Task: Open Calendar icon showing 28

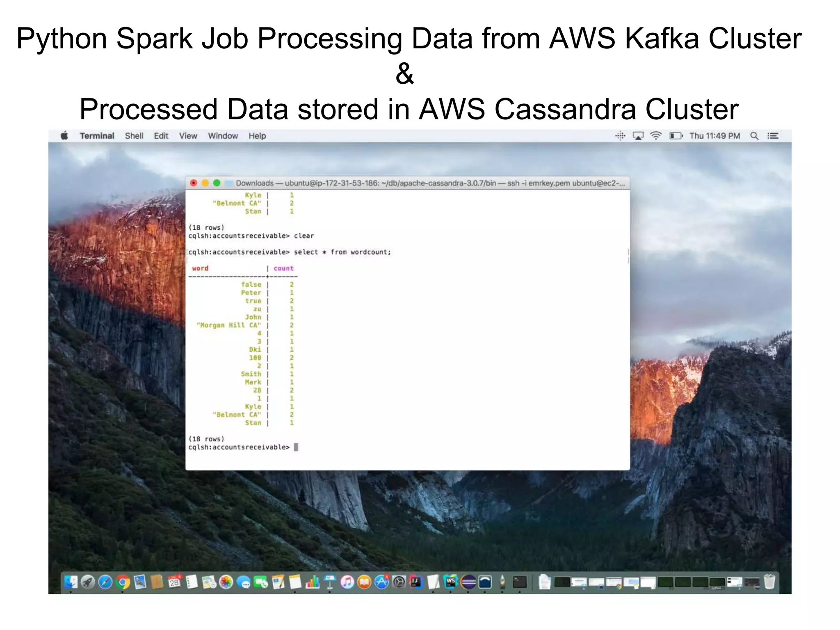Action: (x=174, y=582)
